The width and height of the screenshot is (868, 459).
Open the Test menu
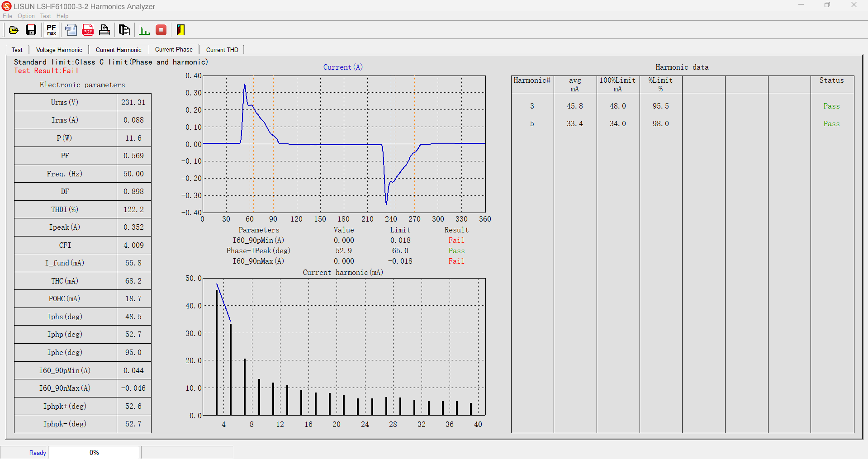(x=45, y=16)
